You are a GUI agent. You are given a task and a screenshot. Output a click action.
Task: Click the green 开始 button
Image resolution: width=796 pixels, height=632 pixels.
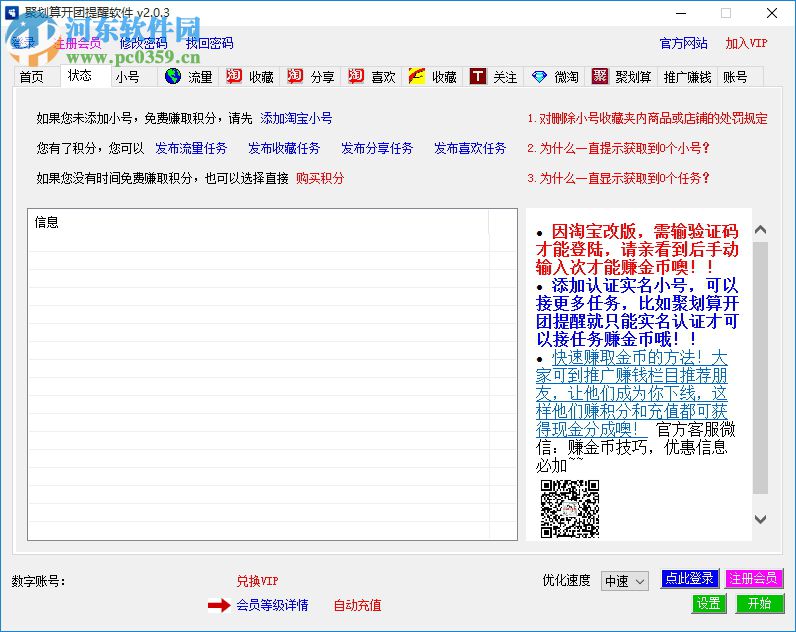pos(759,603)
